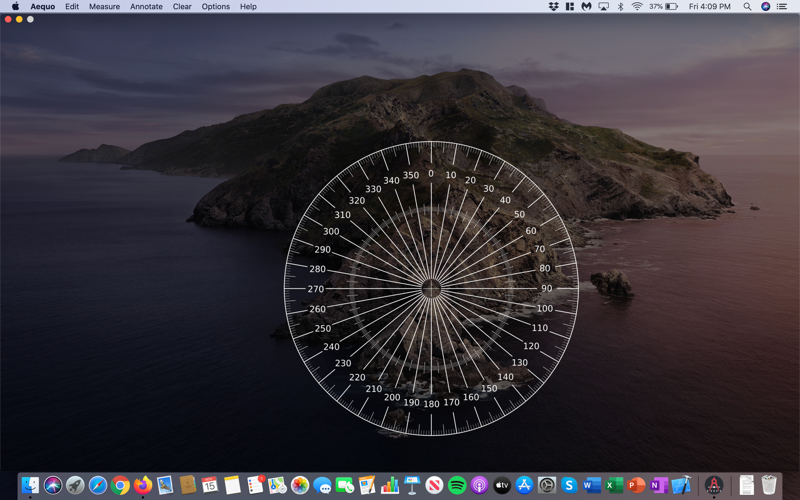Screen dimensions: 800x500
Task: Click the Options menu
Action: [x=215, y=6]
